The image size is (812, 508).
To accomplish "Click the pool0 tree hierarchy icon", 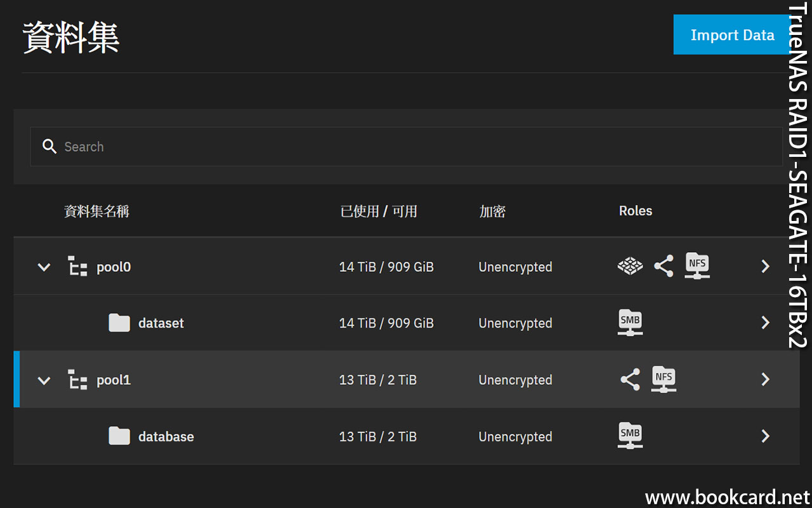I will click(77, 267).
